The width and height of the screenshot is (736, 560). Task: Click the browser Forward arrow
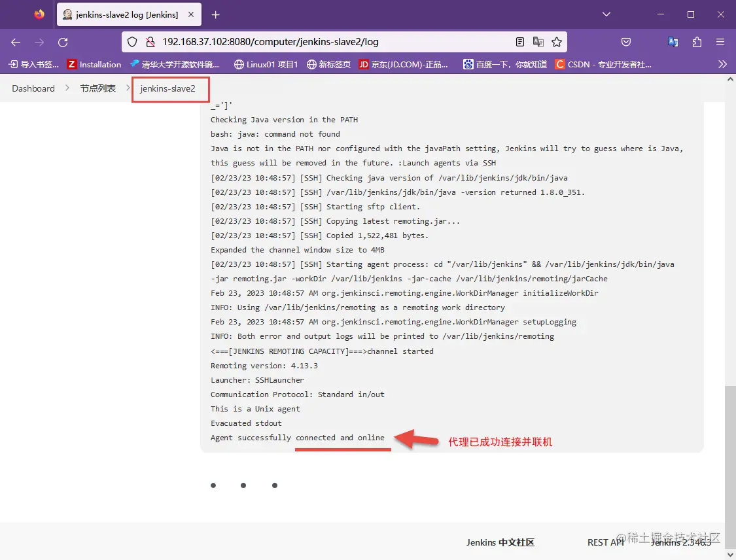(x=39, y=43)
